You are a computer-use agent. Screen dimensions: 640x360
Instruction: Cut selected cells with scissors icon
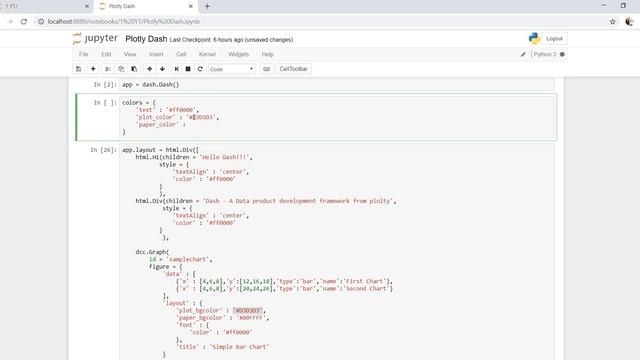108,69
